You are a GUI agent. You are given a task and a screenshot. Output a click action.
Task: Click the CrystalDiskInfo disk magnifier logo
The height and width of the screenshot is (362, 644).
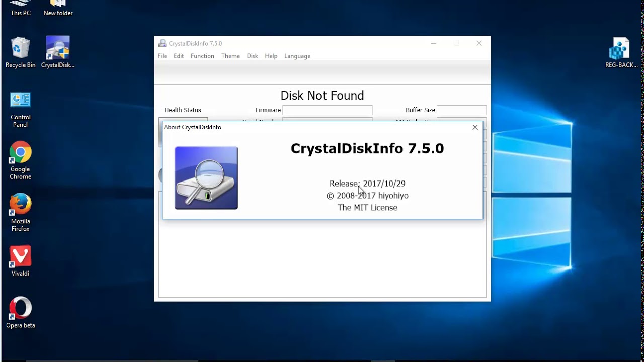click(x=206, y=177)
